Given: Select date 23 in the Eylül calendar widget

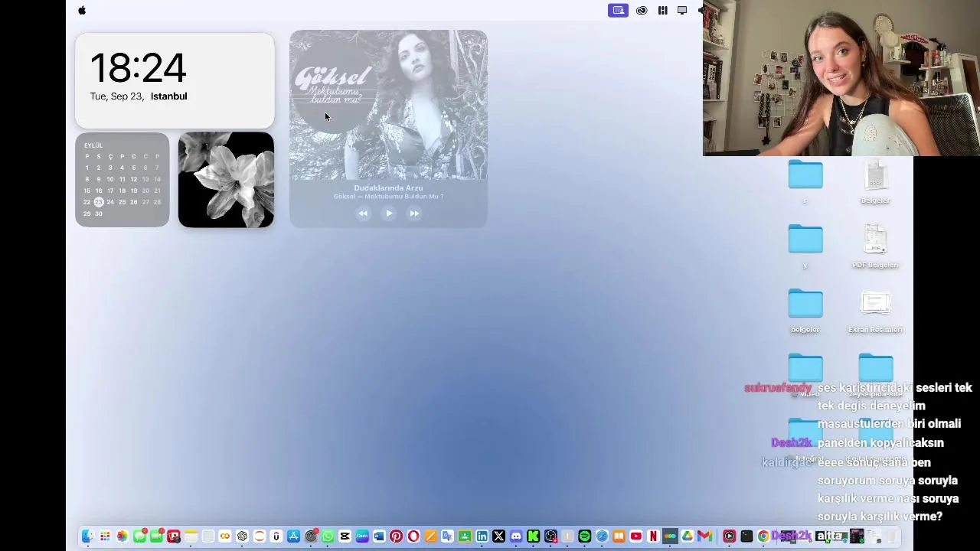Looking at the screenshot, I should (98, 202).
